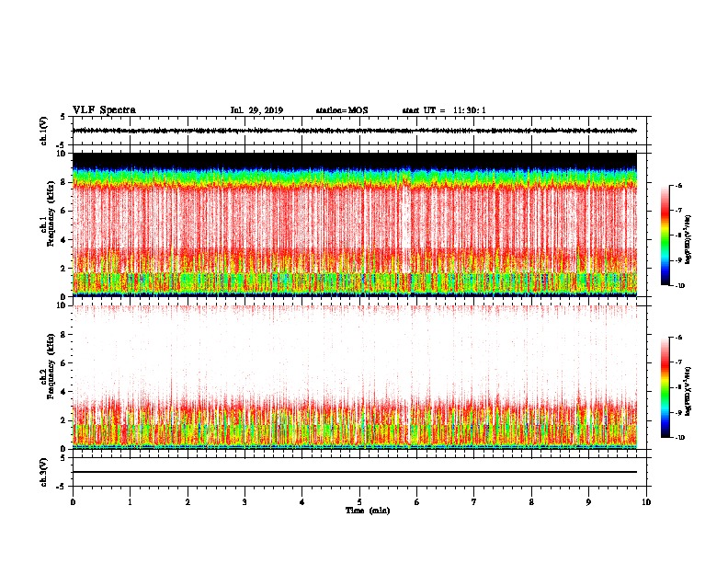Click the ch.1 color bar log(PSD) label
Screen dimensions: 728x563
(688, 239)
